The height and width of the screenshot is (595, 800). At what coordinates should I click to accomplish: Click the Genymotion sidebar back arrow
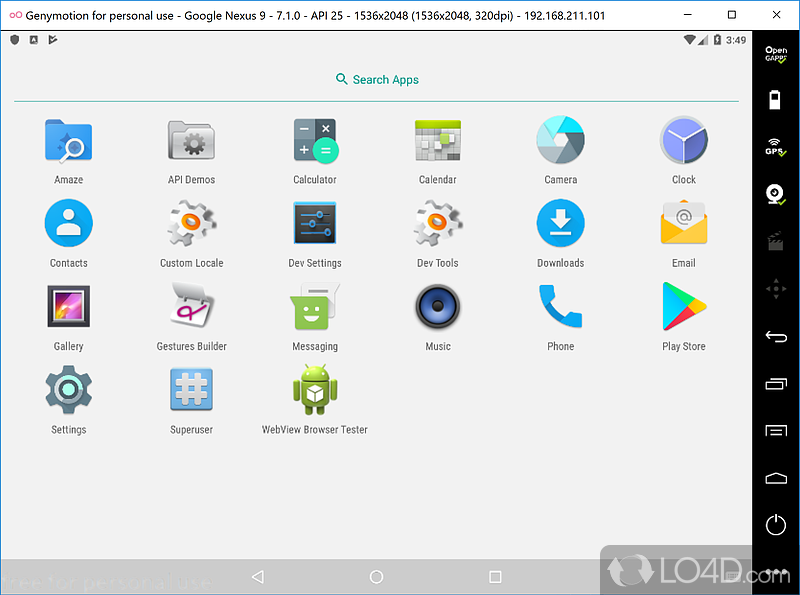click(x=776, y=336)
